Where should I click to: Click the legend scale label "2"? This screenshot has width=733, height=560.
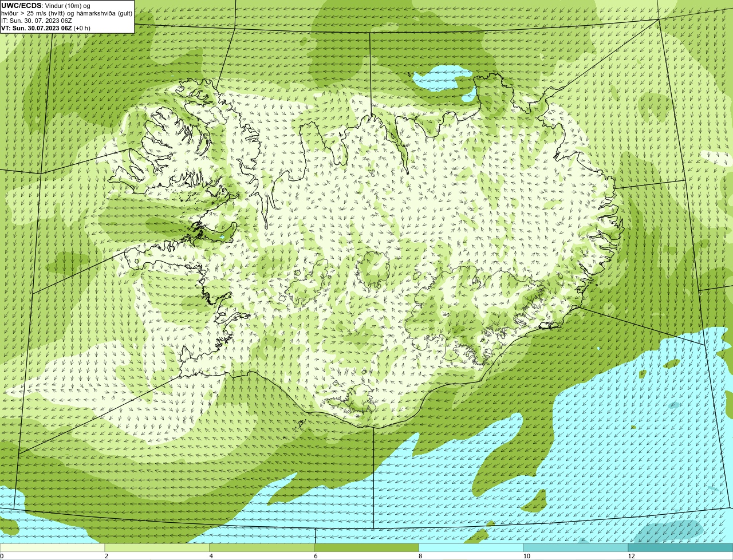click(107, 556)
